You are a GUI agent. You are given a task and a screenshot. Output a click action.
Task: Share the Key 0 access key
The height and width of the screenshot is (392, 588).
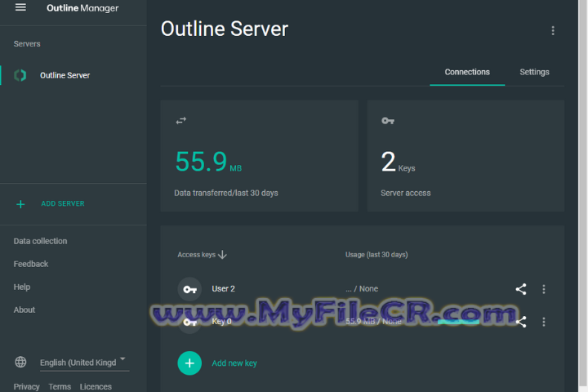click(x=521, y=322)
